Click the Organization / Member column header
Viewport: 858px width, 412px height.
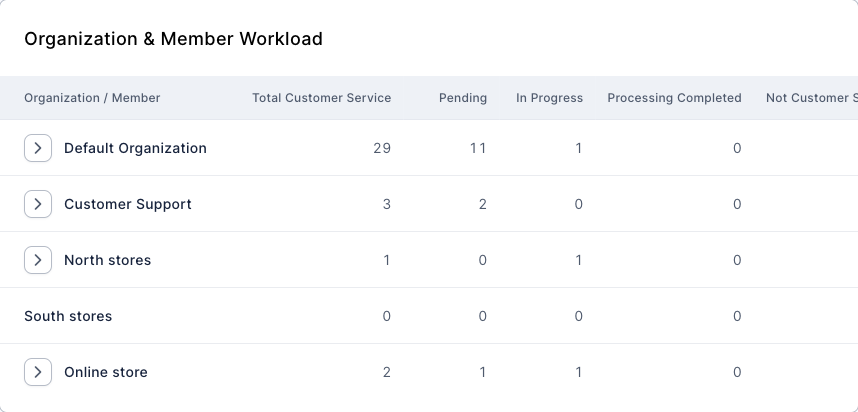[x=92, y=98]
